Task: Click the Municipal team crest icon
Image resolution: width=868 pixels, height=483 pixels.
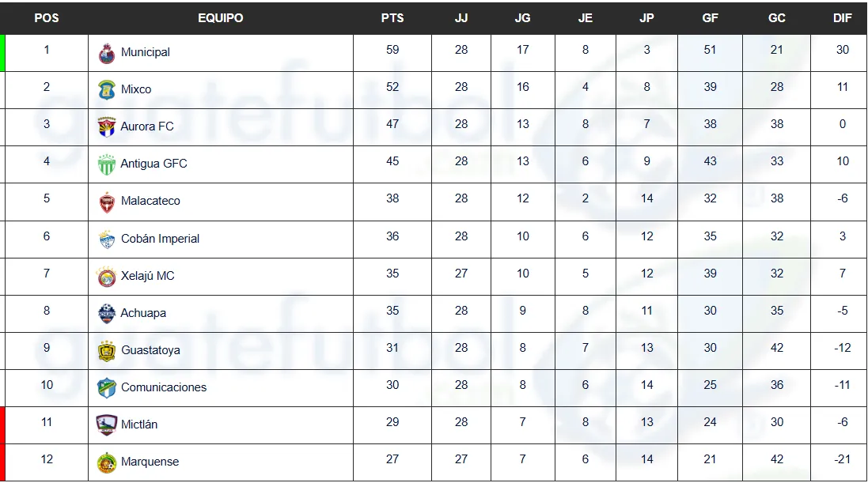Action: click(107, 53)
